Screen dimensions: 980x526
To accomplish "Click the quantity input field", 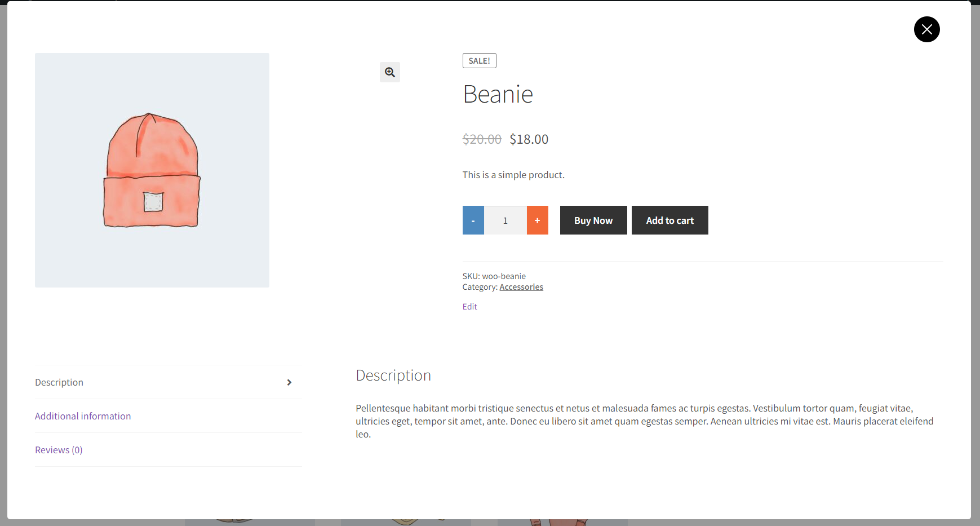I will tap(505, 220).
